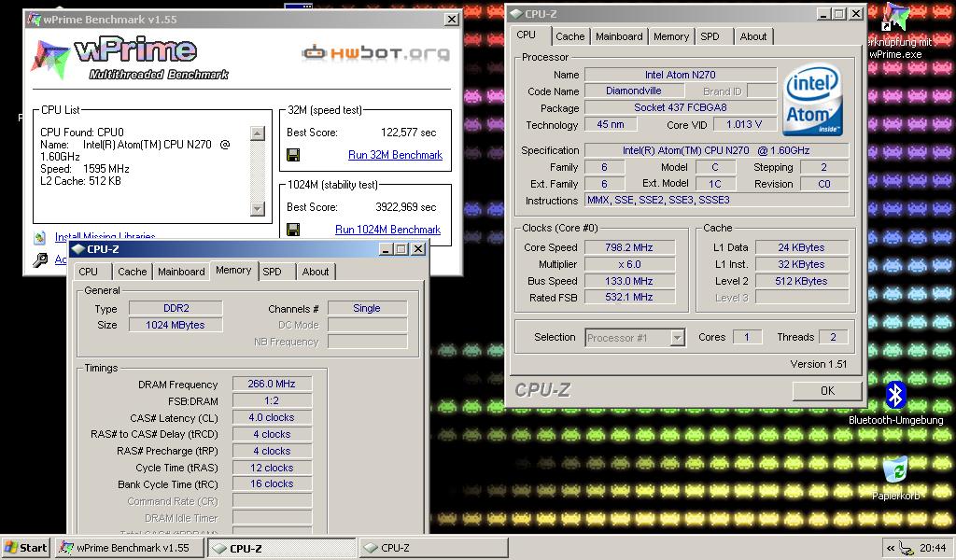Click the HWBot.org logo in wPrime
Screen dimensions: 956x560
[375, 53]
